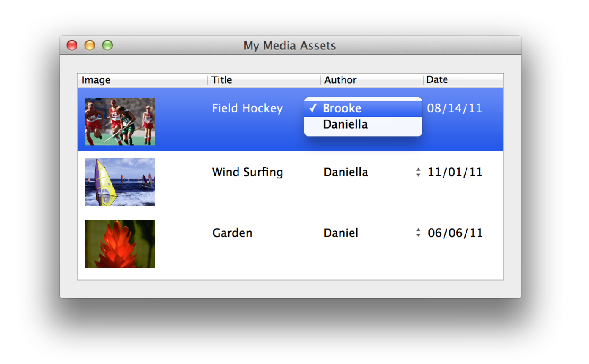Click the Garden flower image thumbnail

tap(120, 244)
